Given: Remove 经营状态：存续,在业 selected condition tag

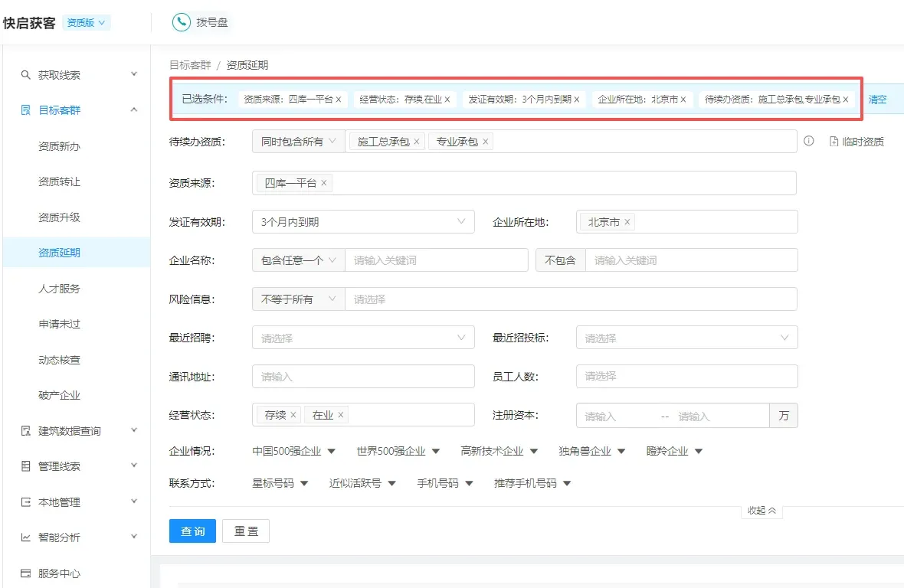Looking at the screenshot, I should (x=447, y=100).
